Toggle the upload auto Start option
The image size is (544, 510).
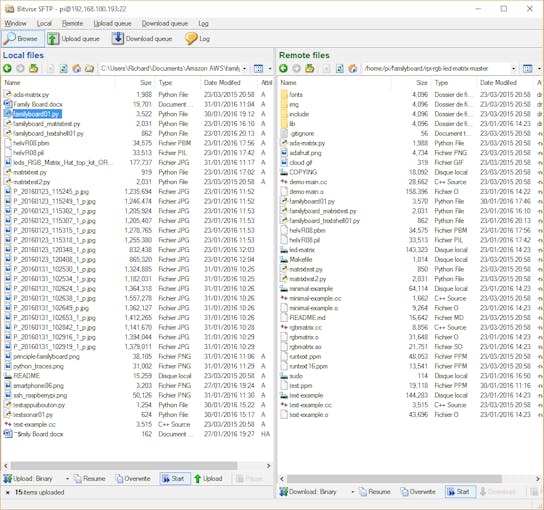click(x=175, y=479)
